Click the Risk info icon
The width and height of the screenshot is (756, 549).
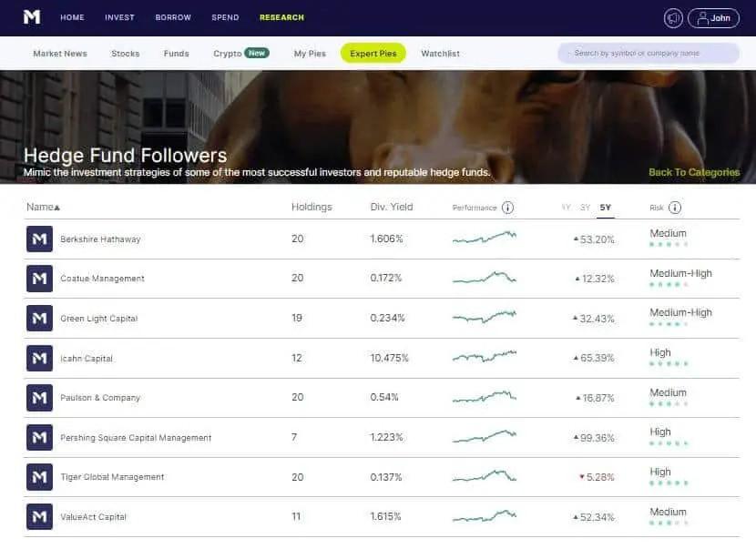pyautogui.click(x=675, y=208)
